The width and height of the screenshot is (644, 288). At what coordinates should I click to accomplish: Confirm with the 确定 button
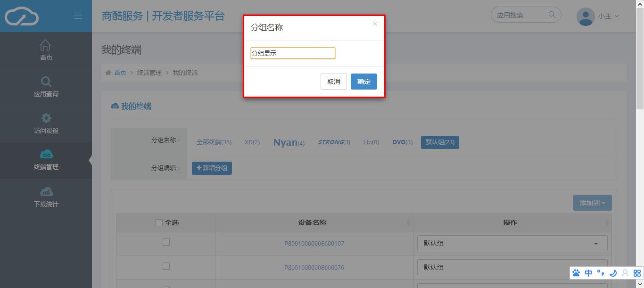[x=364, y=82]
